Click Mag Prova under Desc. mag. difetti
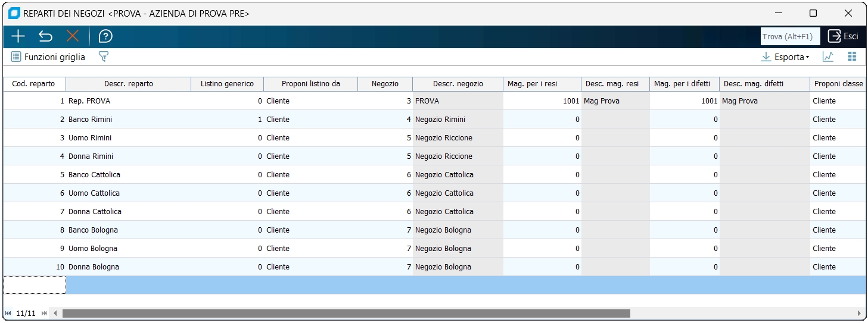The height and width of the screenshot is (323, 868). point(764,101)
